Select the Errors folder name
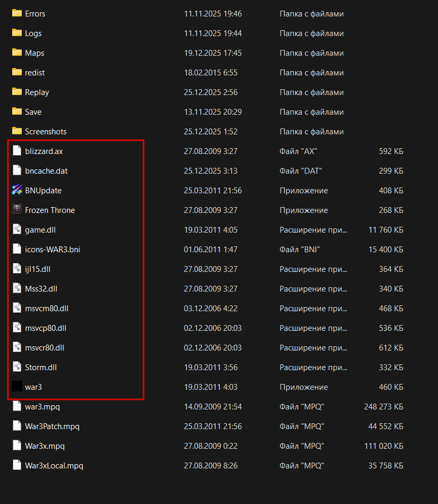 point(35,14)
